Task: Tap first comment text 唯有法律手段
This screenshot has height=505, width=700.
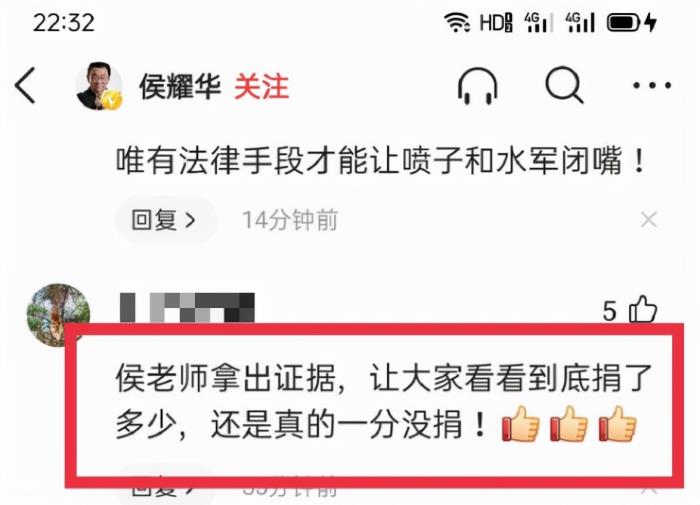Action: pos(381,161)
